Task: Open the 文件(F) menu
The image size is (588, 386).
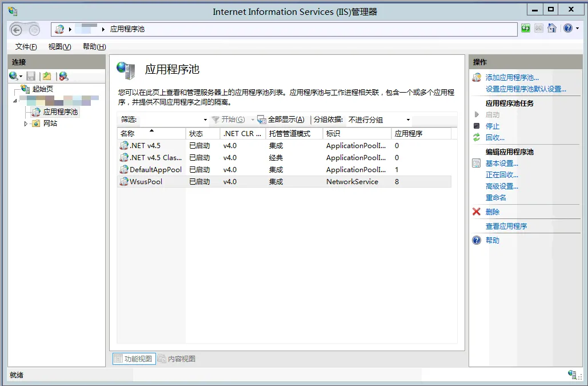Action: (x=26, y=46)
